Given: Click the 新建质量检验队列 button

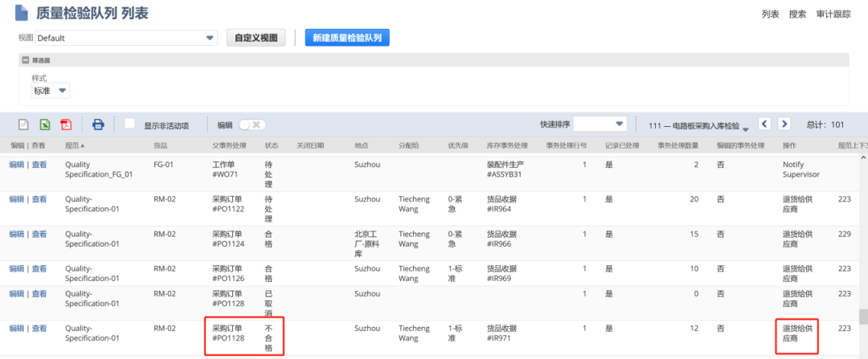Looking at the screenshot, I should 347,38.
